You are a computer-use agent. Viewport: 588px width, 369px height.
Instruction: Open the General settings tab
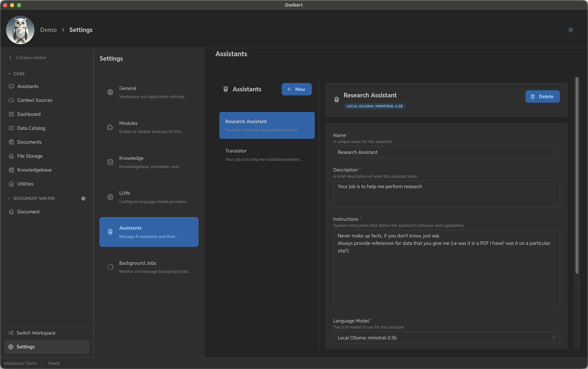pos(149,92)
